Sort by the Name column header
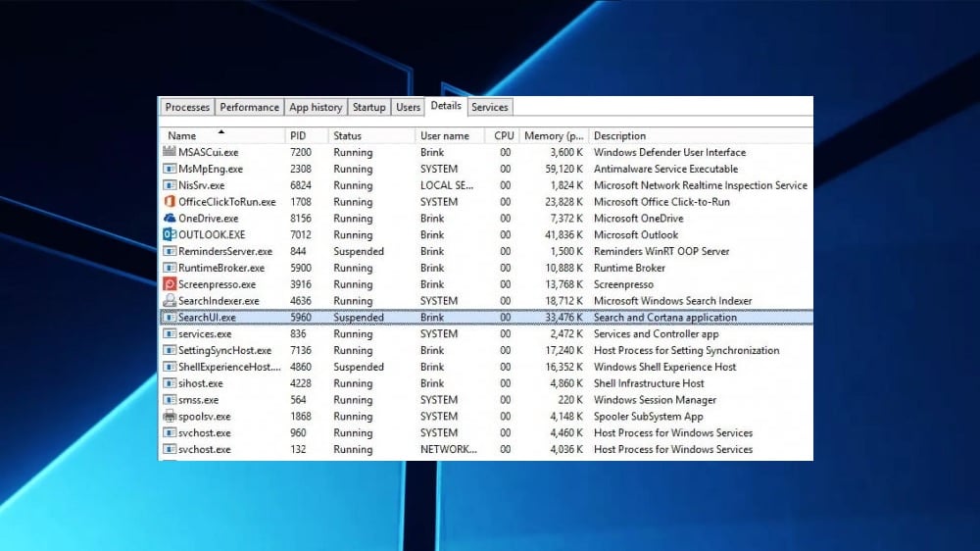Screen dimensions: 980x551 [222, 135]
